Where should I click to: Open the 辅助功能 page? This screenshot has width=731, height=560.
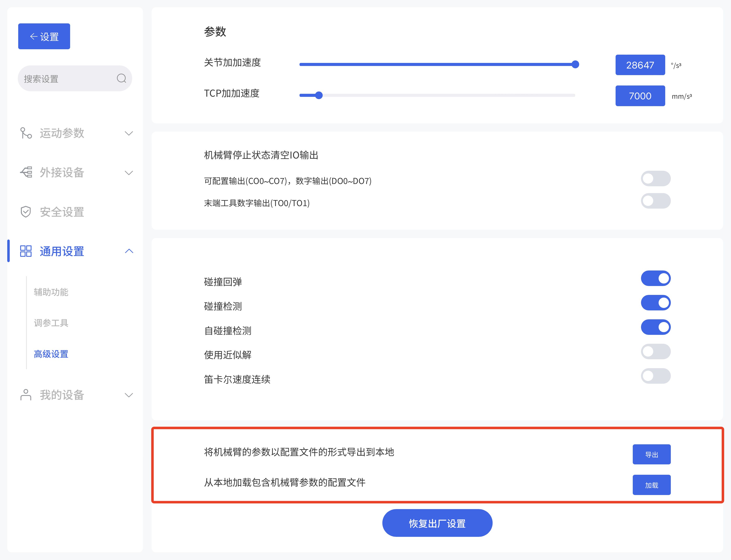click(x=51, y=292)
